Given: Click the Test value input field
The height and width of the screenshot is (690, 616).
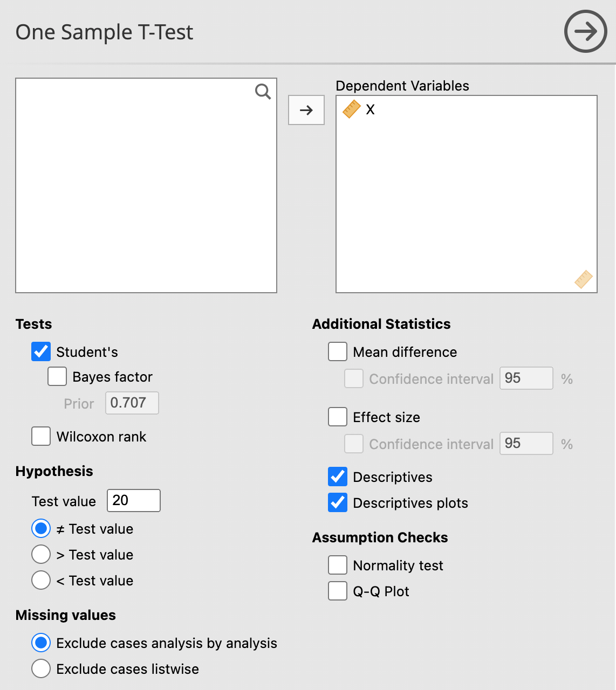Looking at the screenshot, I should (134, 501).
